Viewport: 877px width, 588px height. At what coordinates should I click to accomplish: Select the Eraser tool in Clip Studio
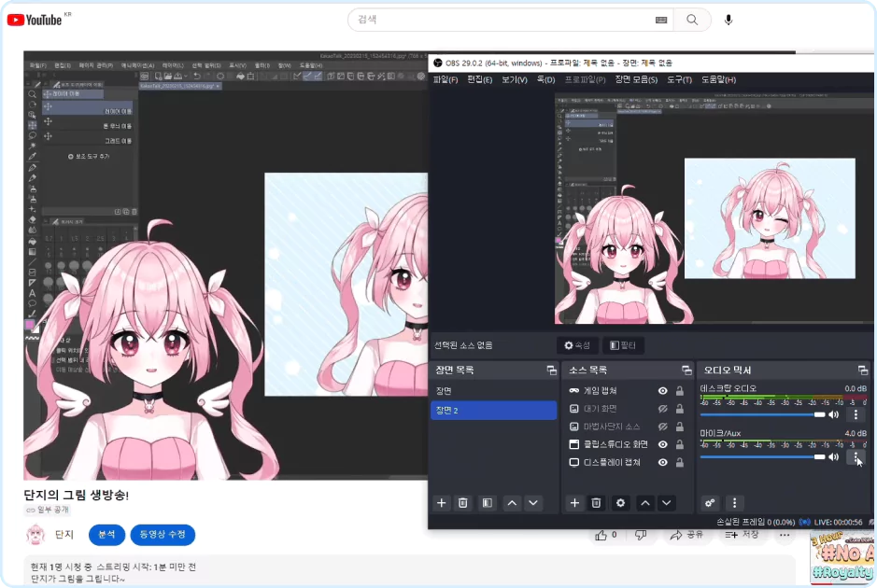pyautogui.click(x=33, y=219)
